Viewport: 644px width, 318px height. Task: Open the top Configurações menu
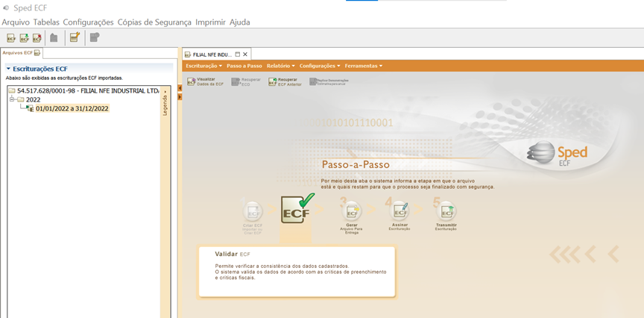click(88, 22)
